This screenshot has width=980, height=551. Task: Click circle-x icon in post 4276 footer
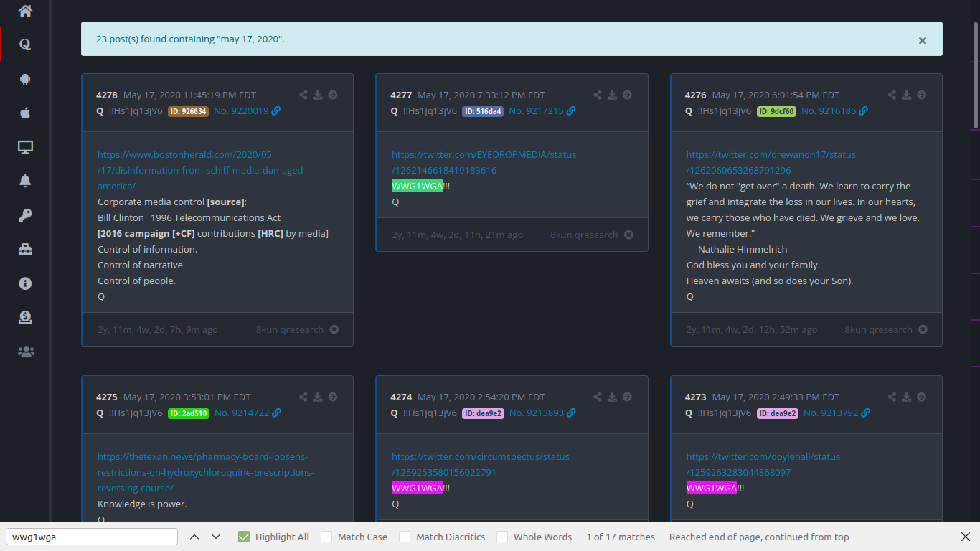pos(923,329)
